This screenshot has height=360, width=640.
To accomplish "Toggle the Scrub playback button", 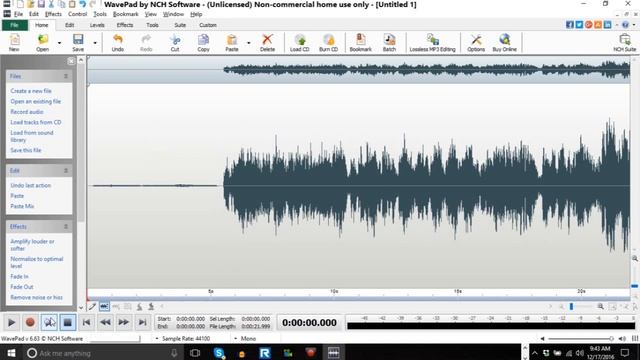I will pyautogui.click(x=49, y=322).
